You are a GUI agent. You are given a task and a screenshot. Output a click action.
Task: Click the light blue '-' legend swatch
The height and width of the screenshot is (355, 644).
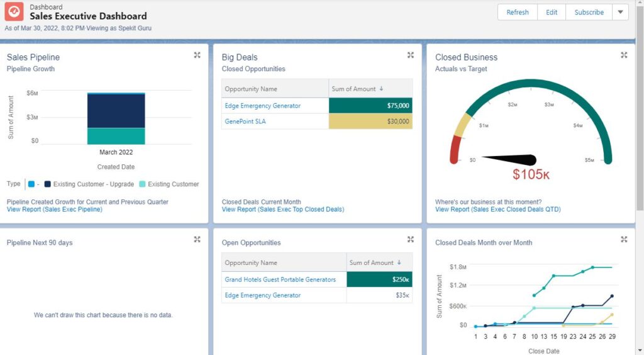tap(31, 184)
